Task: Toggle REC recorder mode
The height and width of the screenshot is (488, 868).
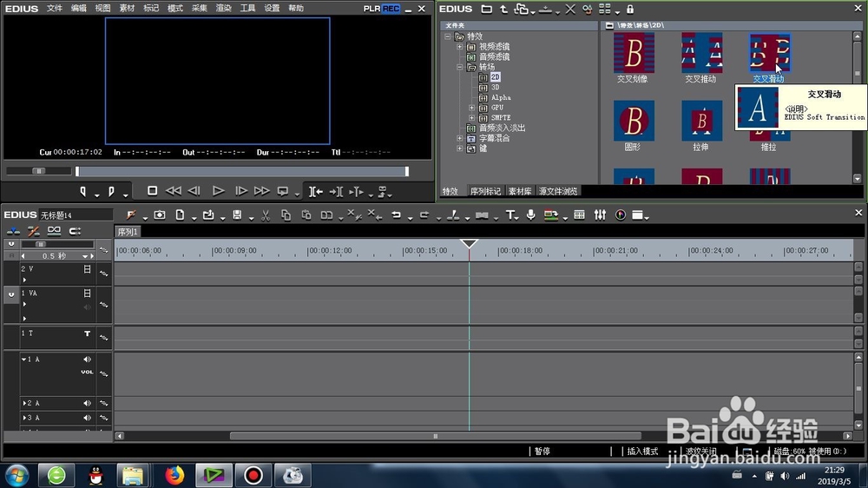Action: click(x=391, y=9)
